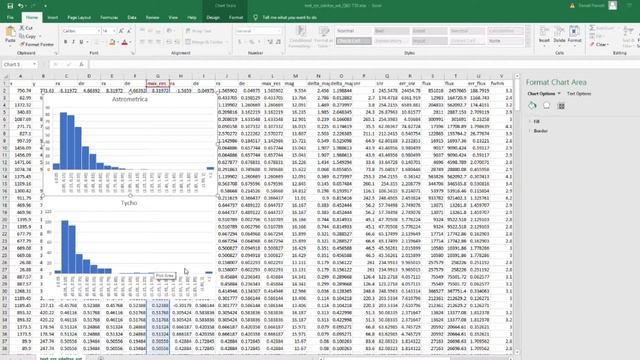
Task: Increase font size with the larger A
Action: (121, 31)
